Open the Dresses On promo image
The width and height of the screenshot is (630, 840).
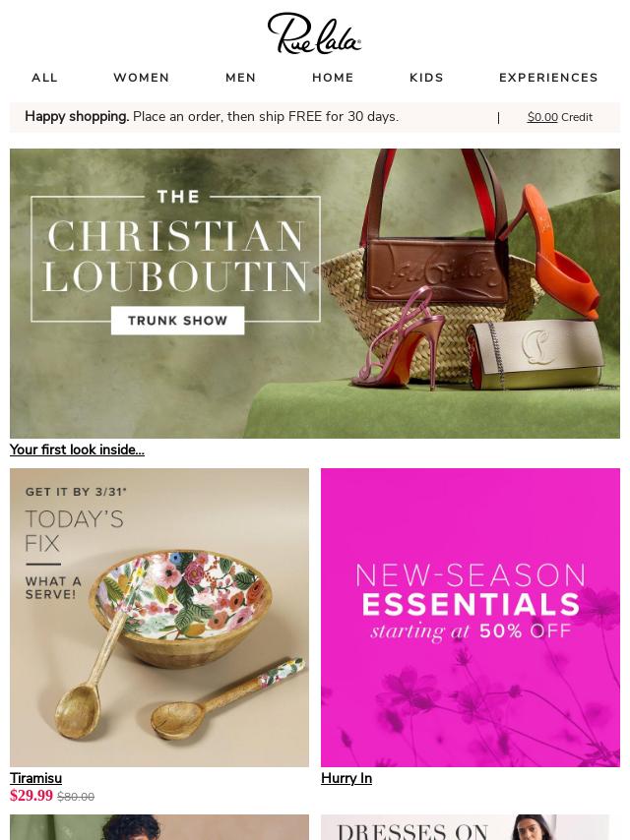click(465, 827)
